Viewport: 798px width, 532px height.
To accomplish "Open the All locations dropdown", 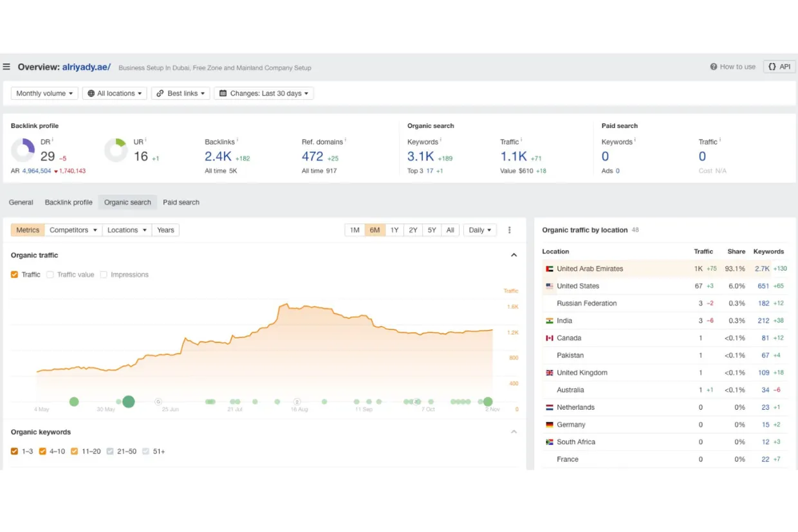I will (x=115, y=93).
